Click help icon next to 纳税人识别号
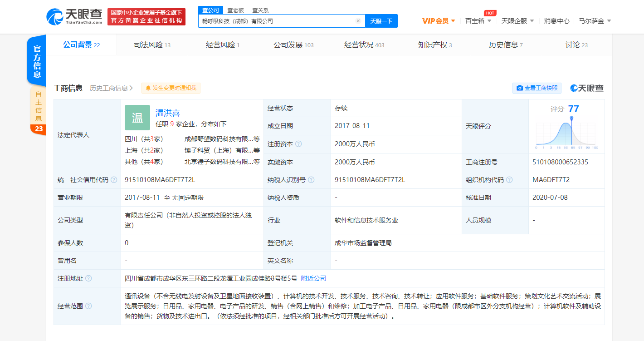The height and width of the screenshot is (341, 644). point(311,180)
